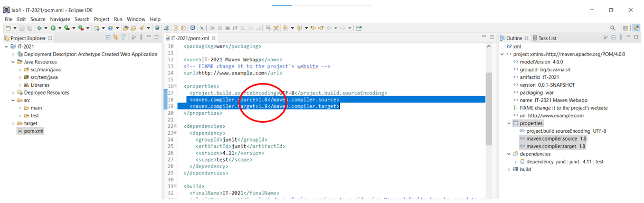Screen dimensions: 644x203
Task: Click the website link in the FIXME comment
Action: 308,67
